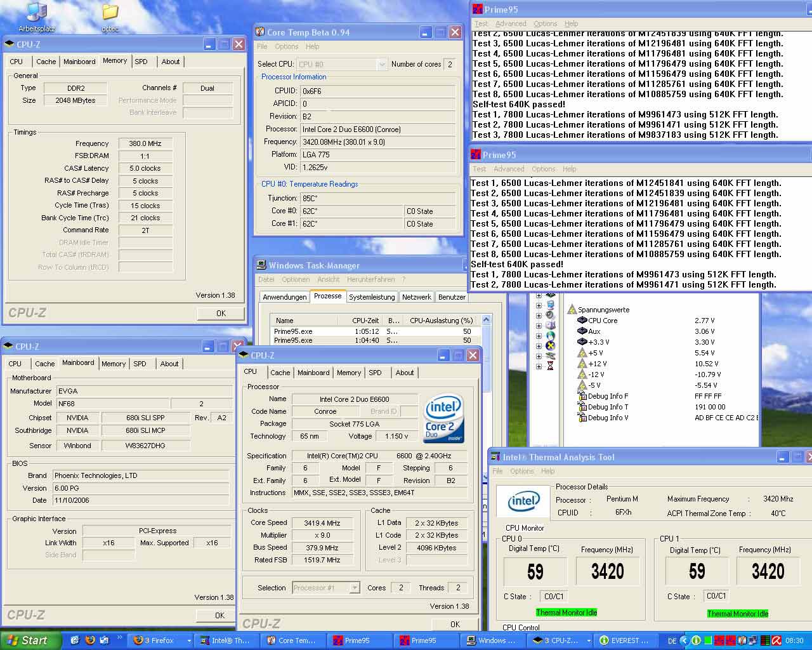Select first Prime95.exe row with 1:05:12
This screenshot has height=650, width=812.
coord(375,331)
